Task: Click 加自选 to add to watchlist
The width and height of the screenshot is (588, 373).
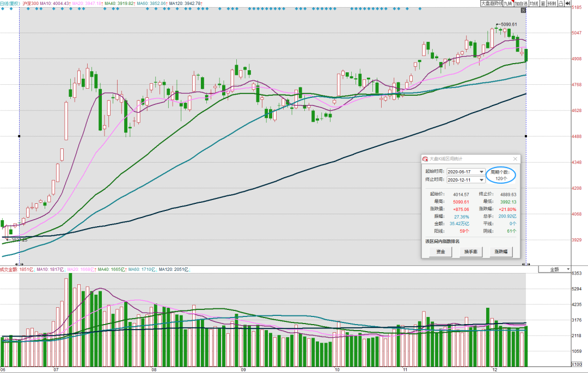Action: (x=521, y=3)
